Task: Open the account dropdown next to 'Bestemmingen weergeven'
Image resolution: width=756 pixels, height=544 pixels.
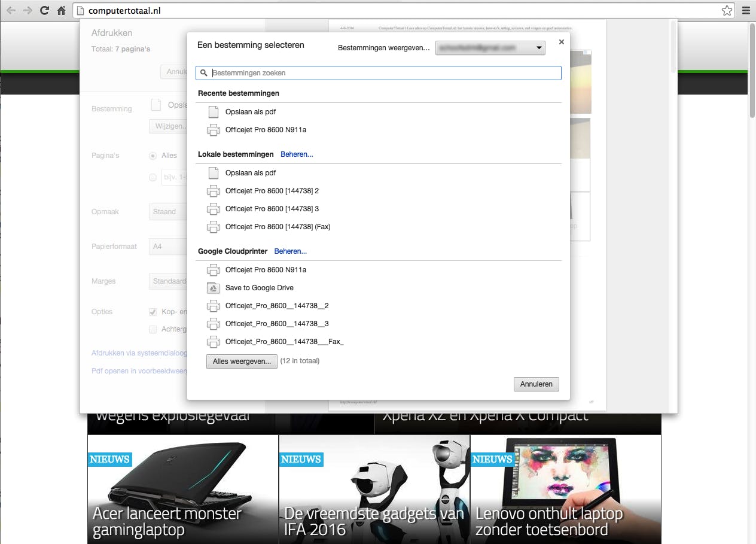Action: pos(490,48)
